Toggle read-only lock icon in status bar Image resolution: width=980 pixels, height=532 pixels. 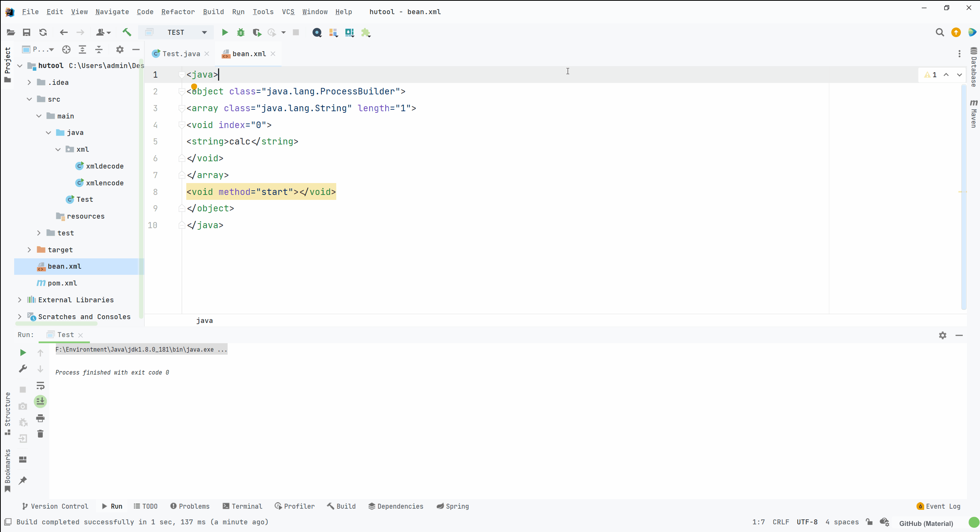click(x=869, y=522)
